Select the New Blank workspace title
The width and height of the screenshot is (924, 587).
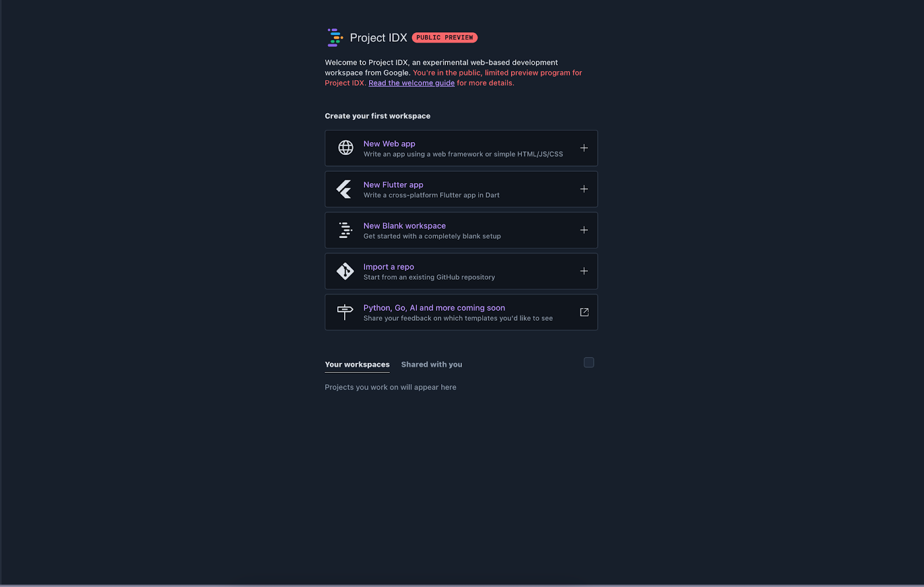click(x=404, y=226)
